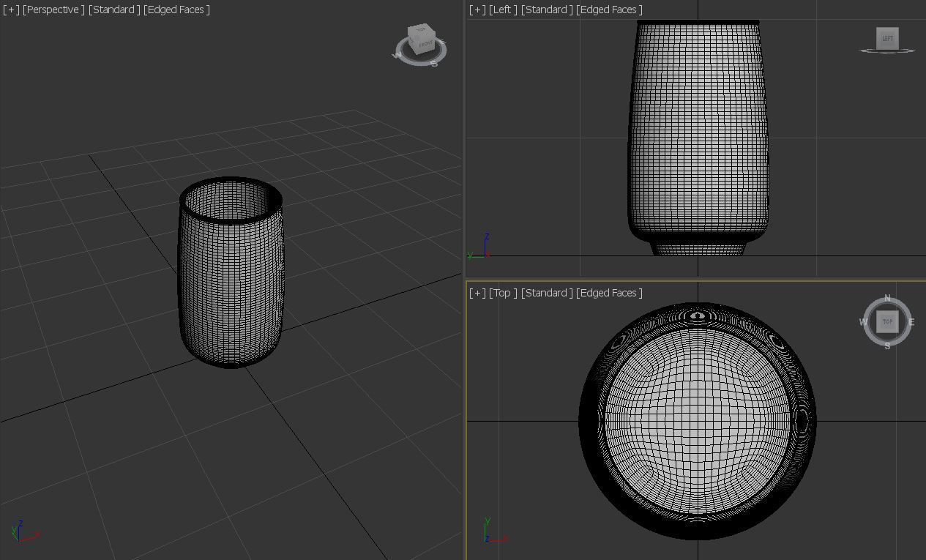The height and width of the screenshot is (560, 926).
Task: Click S compass letter on Top ViewCube
Action: [x=887, y=346]
